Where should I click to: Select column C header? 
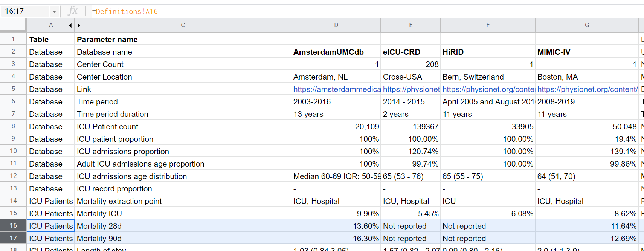pos(183,25)
